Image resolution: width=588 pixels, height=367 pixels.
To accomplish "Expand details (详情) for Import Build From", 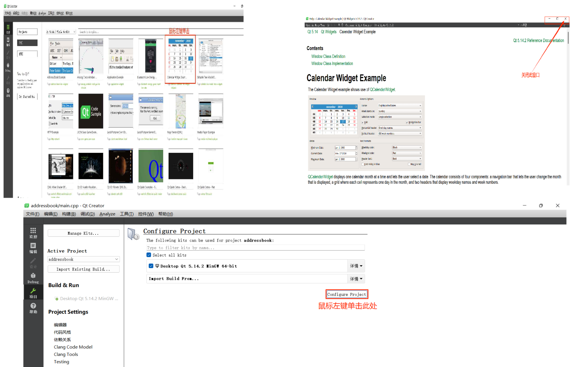I will click(x=356, y=279).
